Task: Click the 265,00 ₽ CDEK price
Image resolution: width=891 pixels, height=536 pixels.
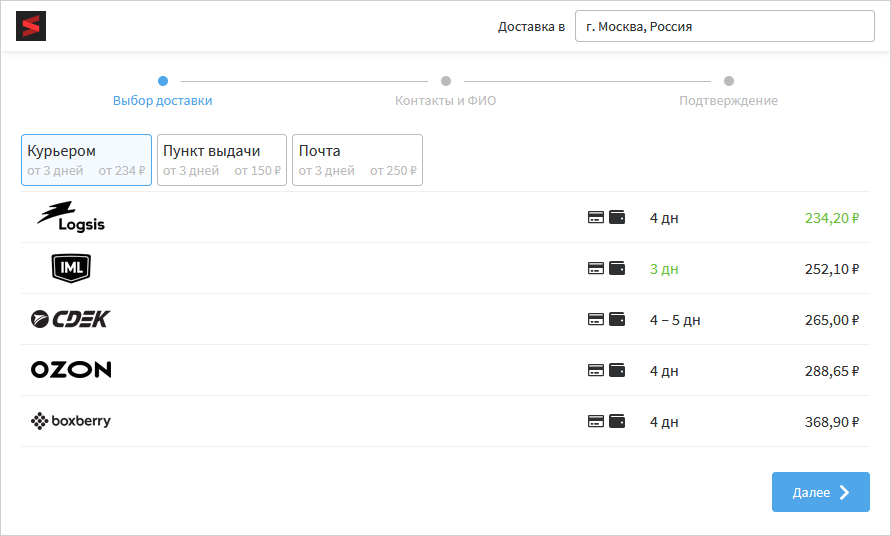Action: pos(832,320)
